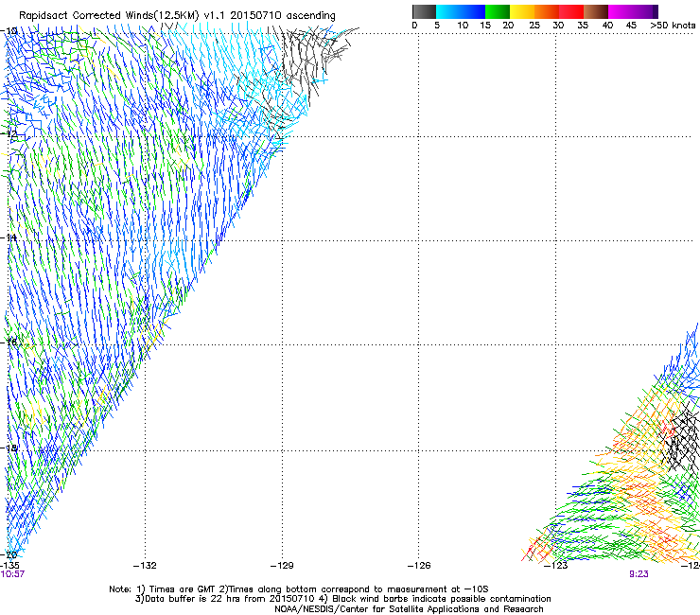Click the green 15-20 knots legend swatch

[x=498, y=11]
